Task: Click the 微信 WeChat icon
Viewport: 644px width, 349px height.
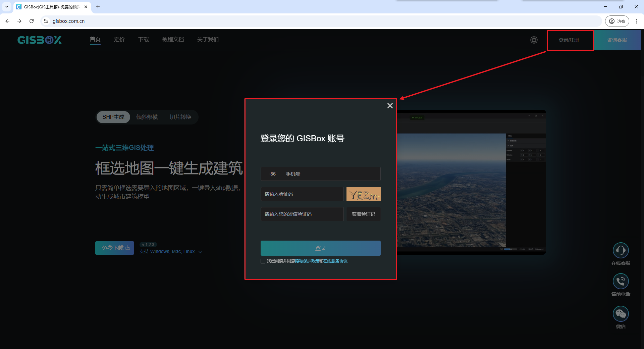Action: pos(621,314)
